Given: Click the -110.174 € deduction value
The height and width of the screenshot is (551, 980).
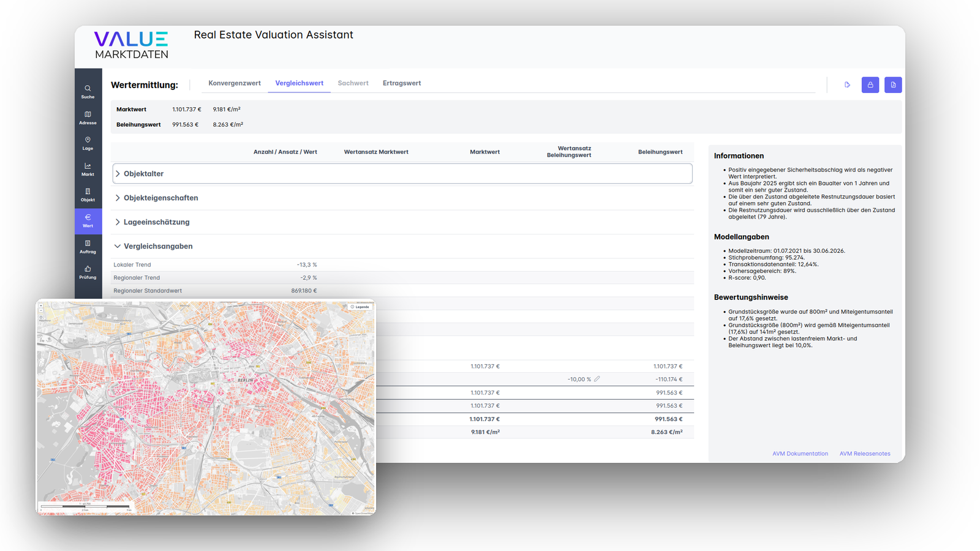Looking at the screenshot, I should click(x=669, y=380).
